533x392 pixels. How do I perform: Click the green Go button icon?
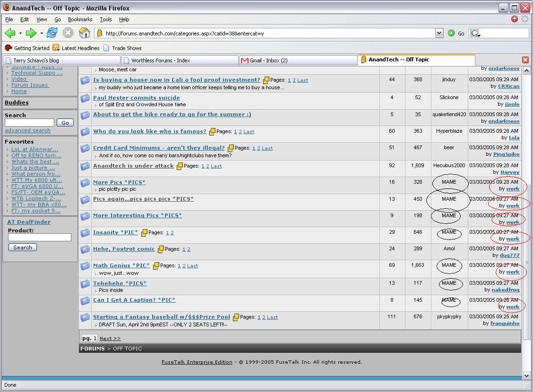point(451,33)
